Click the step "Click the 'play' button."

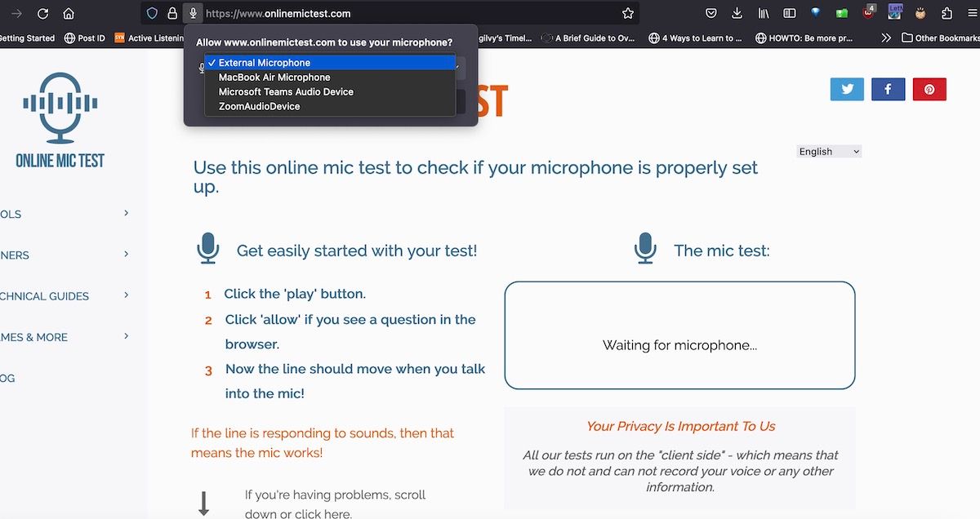(295, 294)
